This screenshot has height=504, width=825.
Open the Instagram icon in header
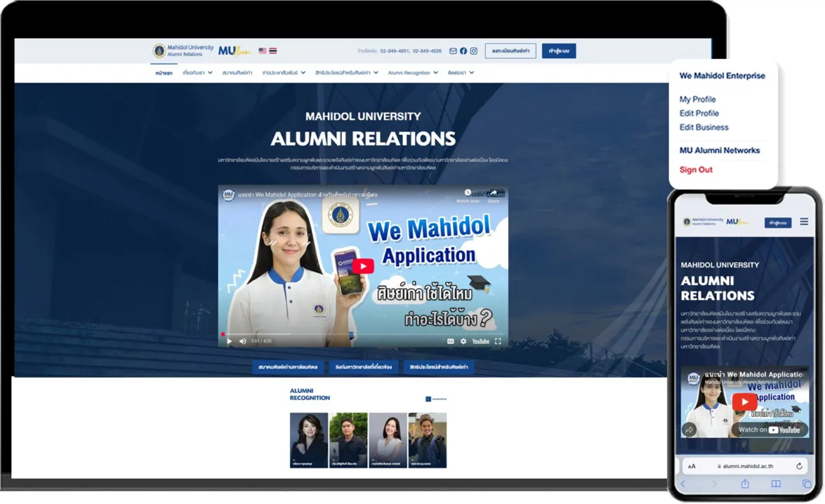point(473,51)
